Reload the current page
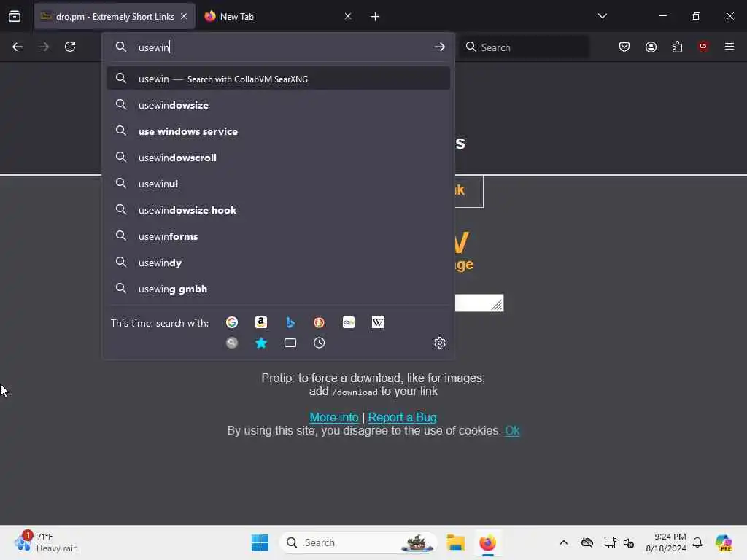Screen dimensions: 747x560 click(x=70, y=47)
